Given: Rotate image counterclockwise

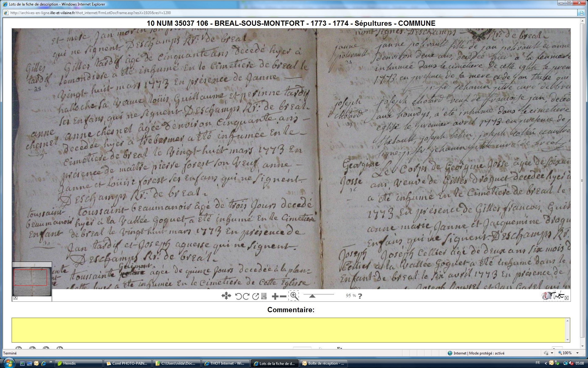Looking at the screenshot, I should click(x=239, y=296).
